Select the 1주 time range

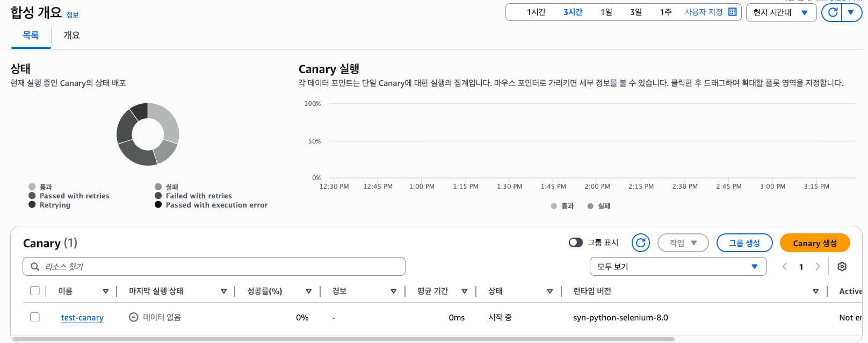click(666, 12)
